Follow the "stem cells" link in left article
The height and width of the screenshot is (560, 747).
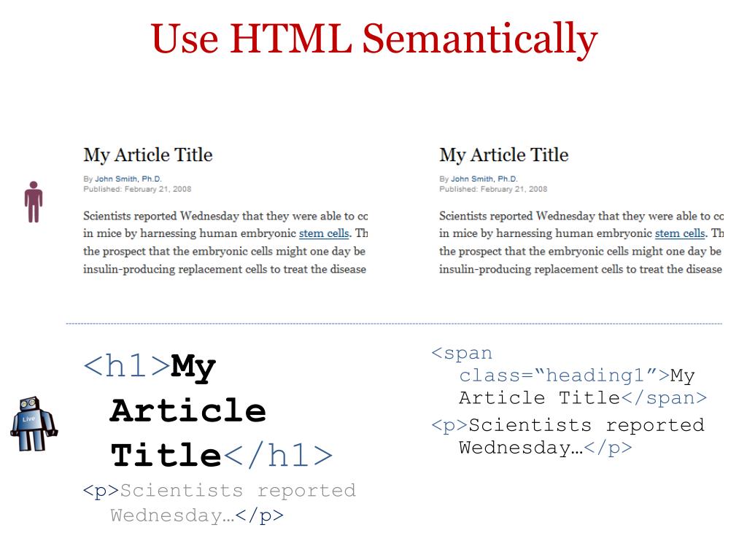tap(324, 233)
